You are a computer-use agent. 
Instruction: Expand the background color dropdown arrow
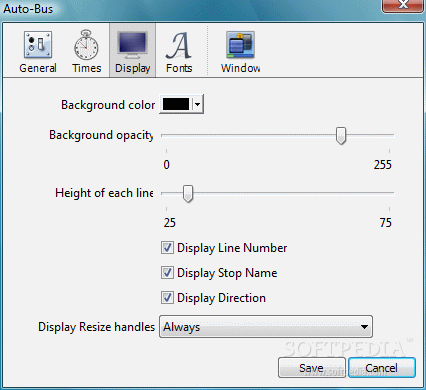pos(198,104)
